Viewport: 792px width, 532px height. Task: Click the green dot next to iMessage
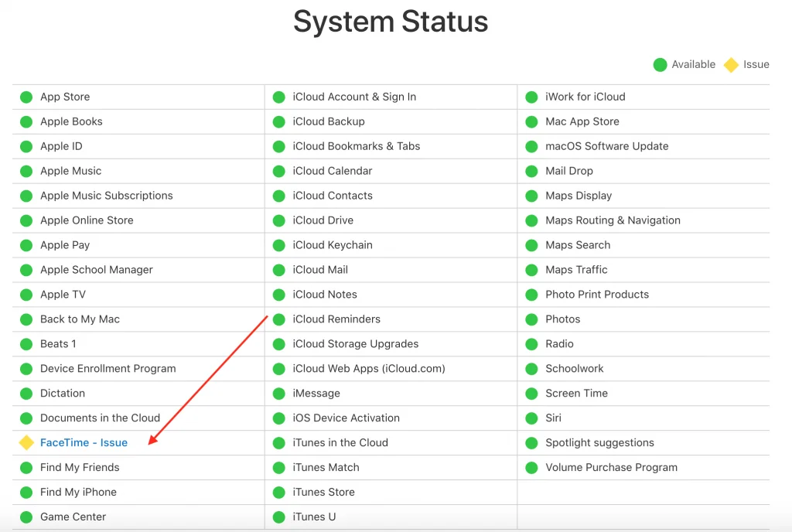[278, 394]
